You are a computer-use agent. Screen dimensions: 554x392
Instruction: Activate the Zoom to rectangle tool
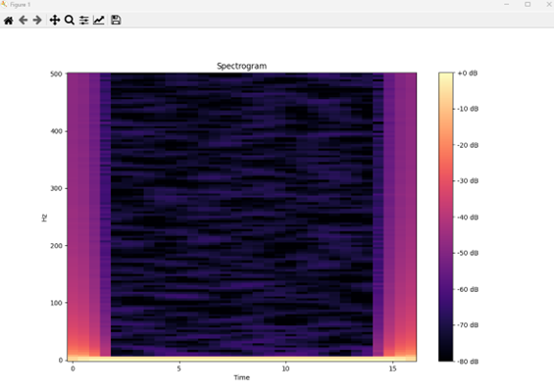click(70, 21)
